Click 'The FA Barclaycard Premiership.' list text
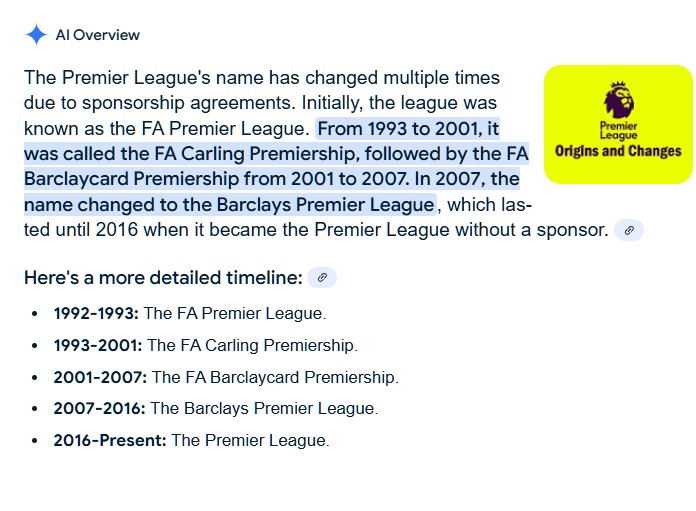This screenshot has height=511, width=696. 275,377
